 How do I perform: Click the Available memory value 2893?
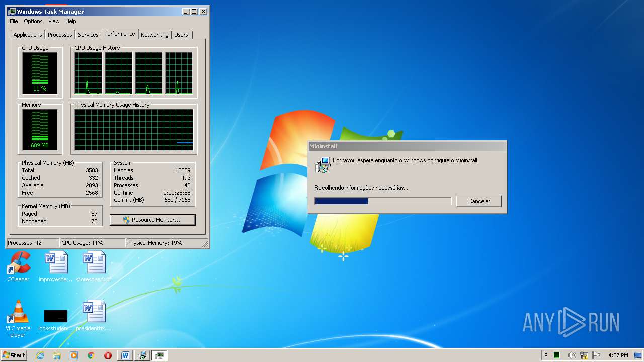pos(92,185)
